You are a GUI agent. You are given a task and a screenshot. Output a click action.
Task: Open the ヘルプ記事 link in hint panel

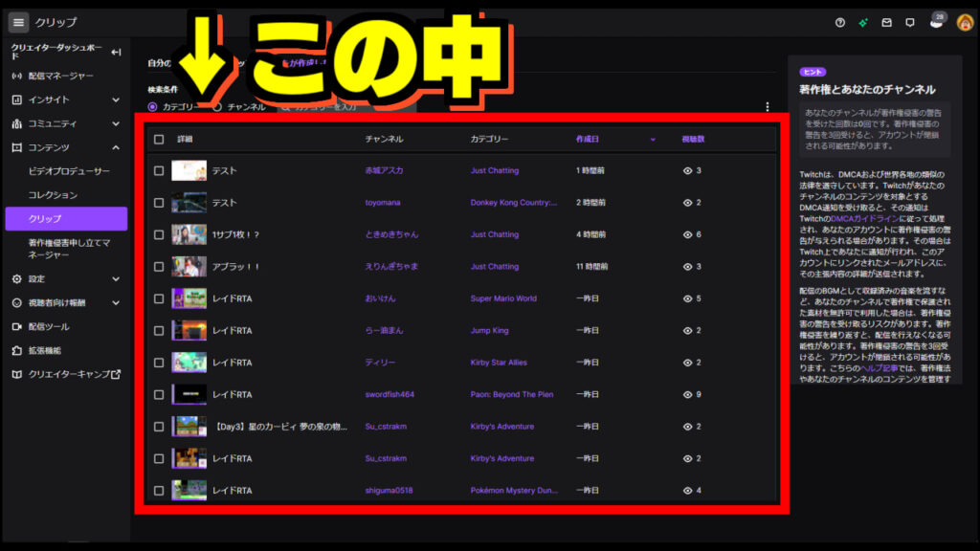(879, 368)
